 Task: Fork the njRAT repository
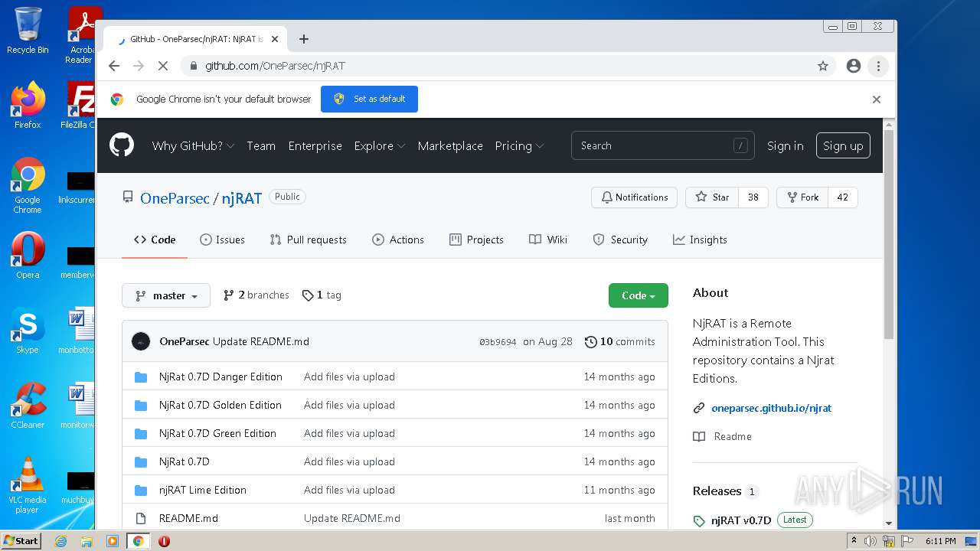pyautogui.click(x=802, y=197)
